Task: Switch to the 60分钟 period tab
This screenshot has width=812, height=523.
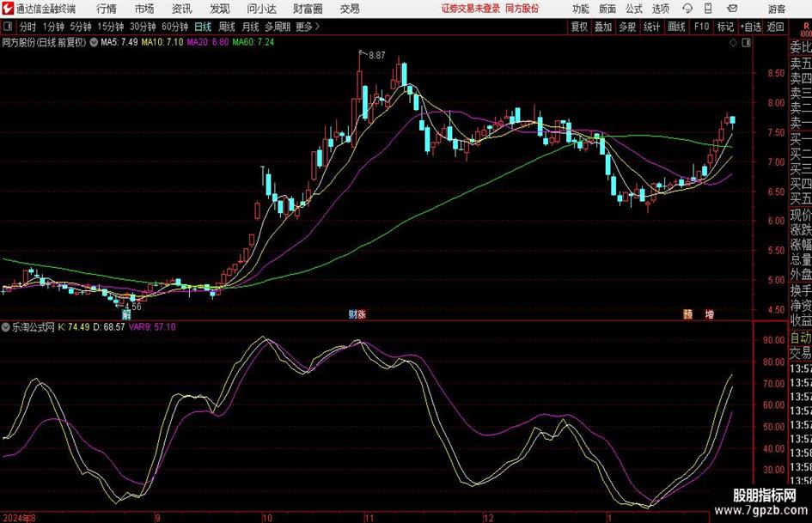Action: pos(175,27)
